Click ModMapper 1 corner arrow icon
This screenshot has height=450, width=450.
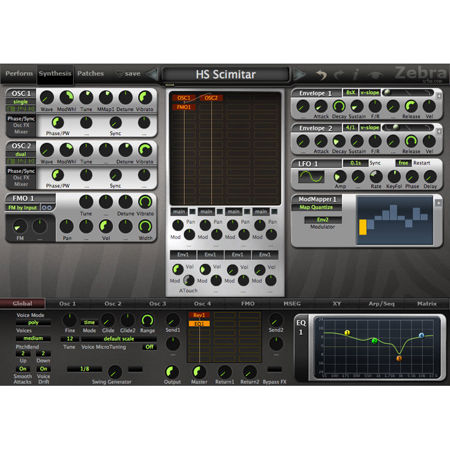point(438,202)
